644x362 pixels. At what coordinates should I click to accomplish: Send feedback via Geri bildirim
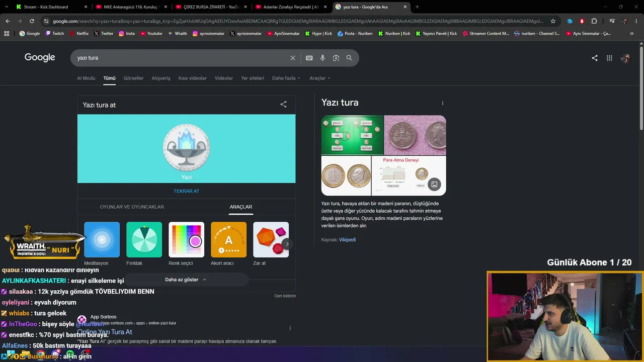click(x=285, y=296)
